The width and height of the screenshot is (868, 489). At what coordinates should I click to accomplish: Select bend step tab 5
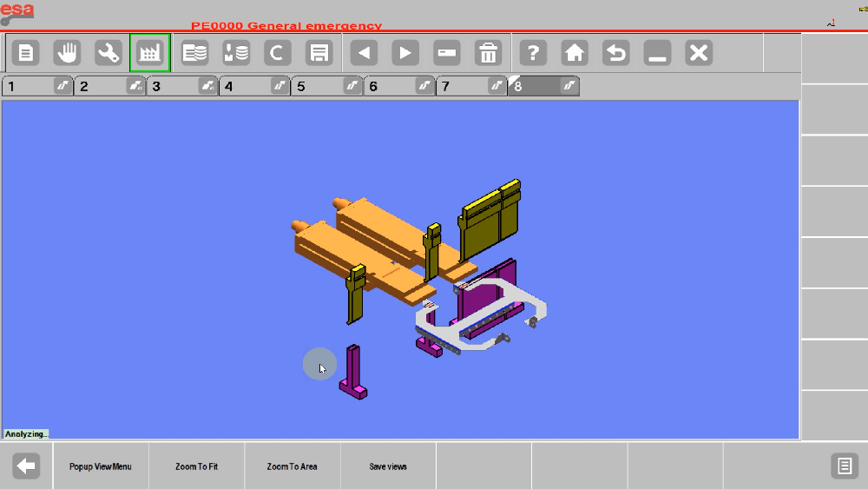click(327, 86)
